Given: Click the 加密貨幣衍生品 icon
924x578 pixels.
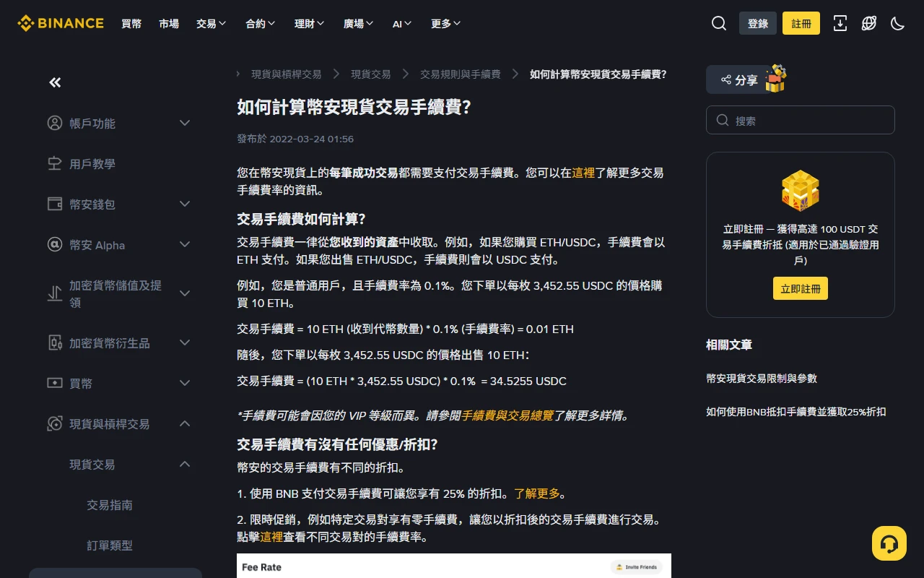Looking at the screenshot, I should (x=55, y=342).
